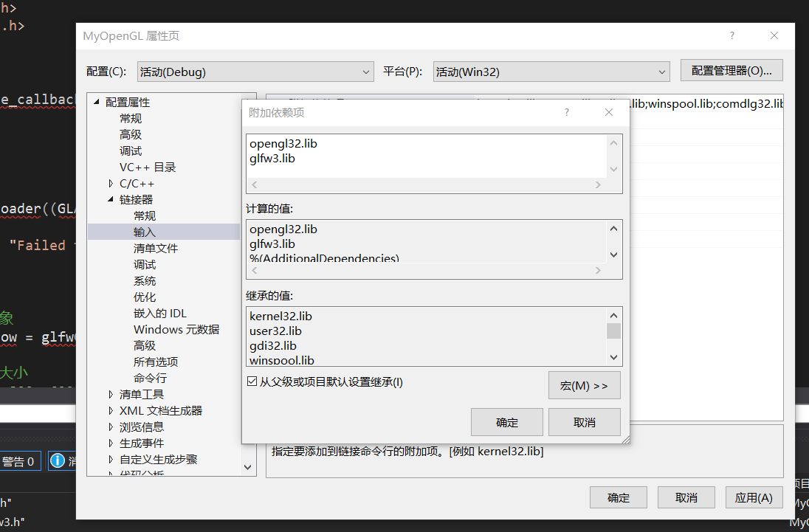809x532 pixels.
Task: Click 确定 in 附加依赖项 dialog
Action: click(506, 422)
